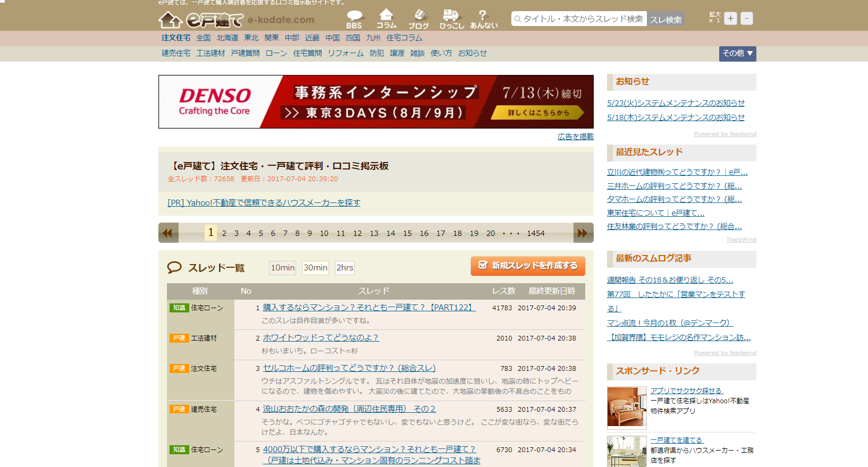
Task: Jump forward with right double-arrow
Action: (583, 233)
